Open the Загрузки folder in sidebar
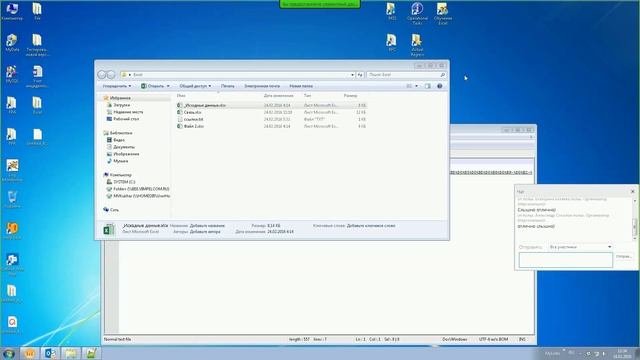Image resolution: width=640 pixels, height=360 pixels. [122, 105]
